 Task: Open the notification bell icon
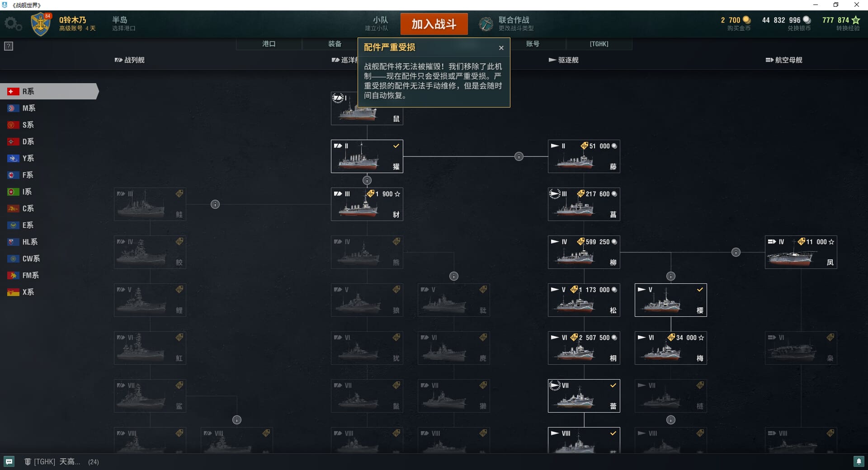tap(859, 461)
